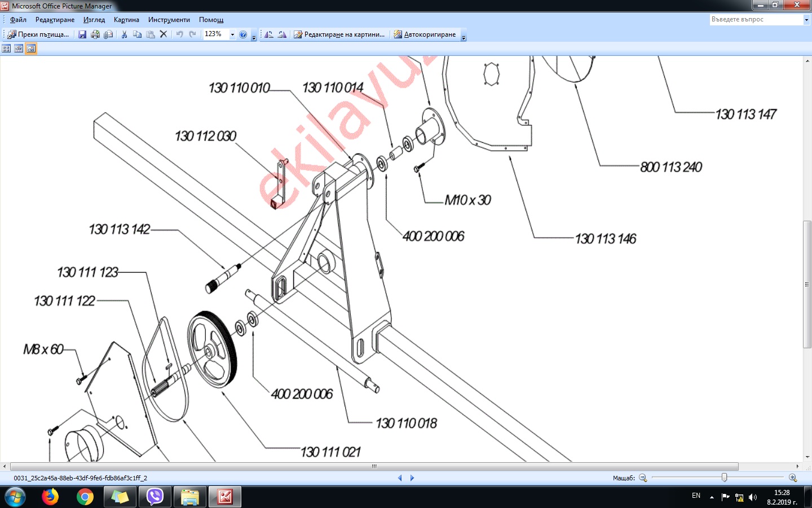Print the picture using the printer icon
Image resolution: width=812 pixels, height=508 pixels.
tap(95, 34)
